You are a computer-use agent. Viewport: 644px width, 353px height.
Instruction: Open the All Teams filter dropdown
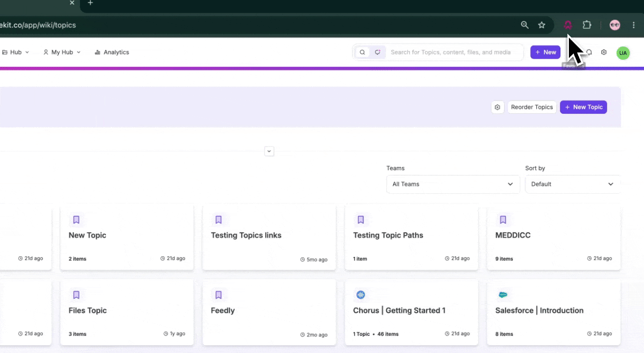pyautogui.click(x=453, y=184)
